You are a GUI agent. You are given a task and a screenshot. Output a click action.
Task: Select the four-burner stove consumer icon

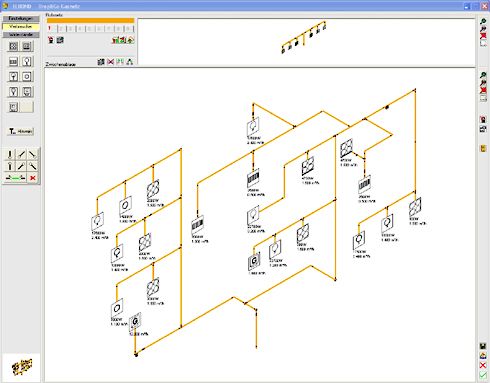coord(13,46)
